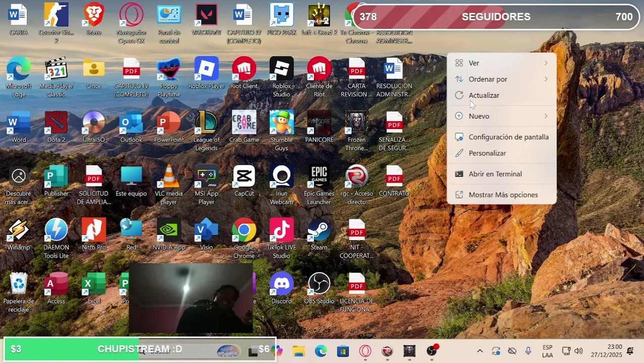This screenshot has height=363, width=644.
Task: Open Winamp desktop icon
Action: [x=19, y=235]
